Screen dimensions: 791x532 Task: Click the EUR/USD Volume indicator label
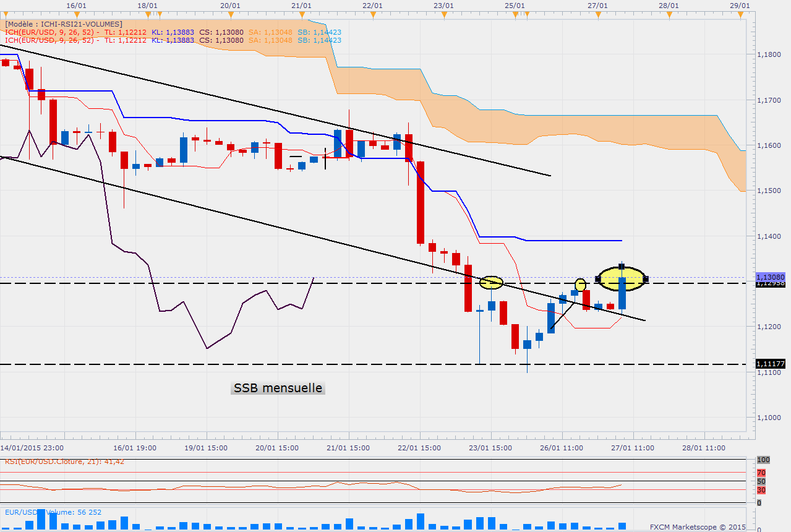tap(53, 512)
